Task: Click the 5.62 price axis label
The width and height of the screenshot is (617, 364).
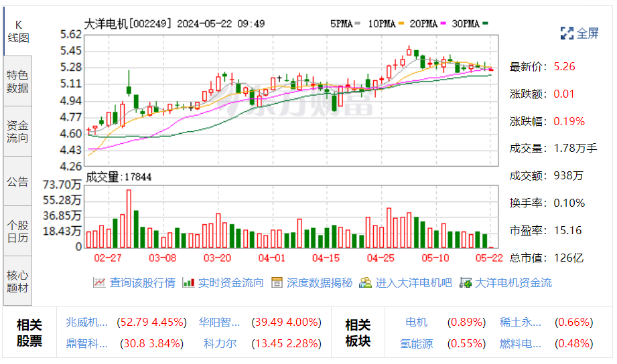Action: (71, 35)
